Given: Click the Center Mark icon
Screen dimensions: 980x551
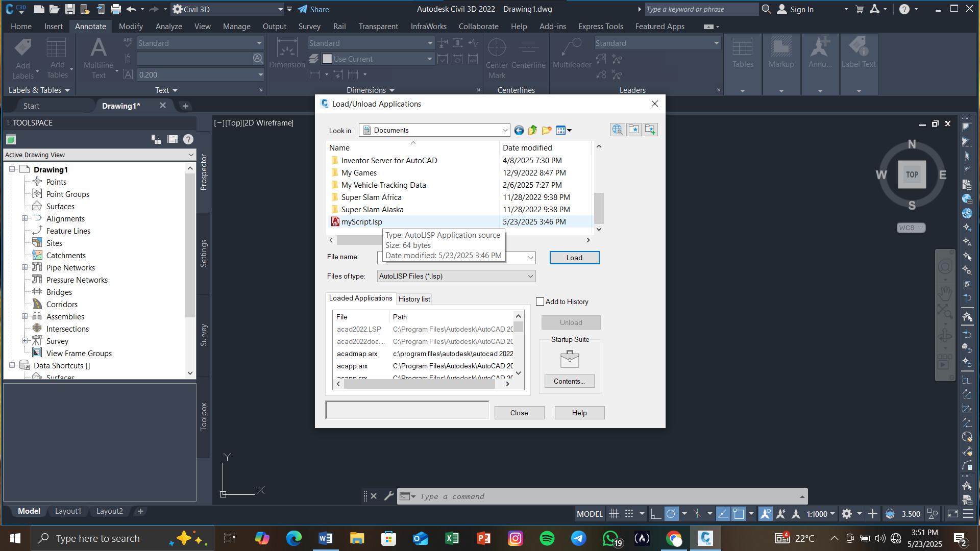Looking at the screenshot, I should click(496, 48).
